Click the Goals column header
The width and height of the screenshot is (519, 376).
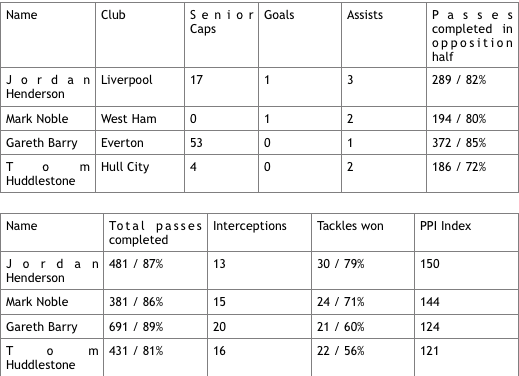pos(300,35)
